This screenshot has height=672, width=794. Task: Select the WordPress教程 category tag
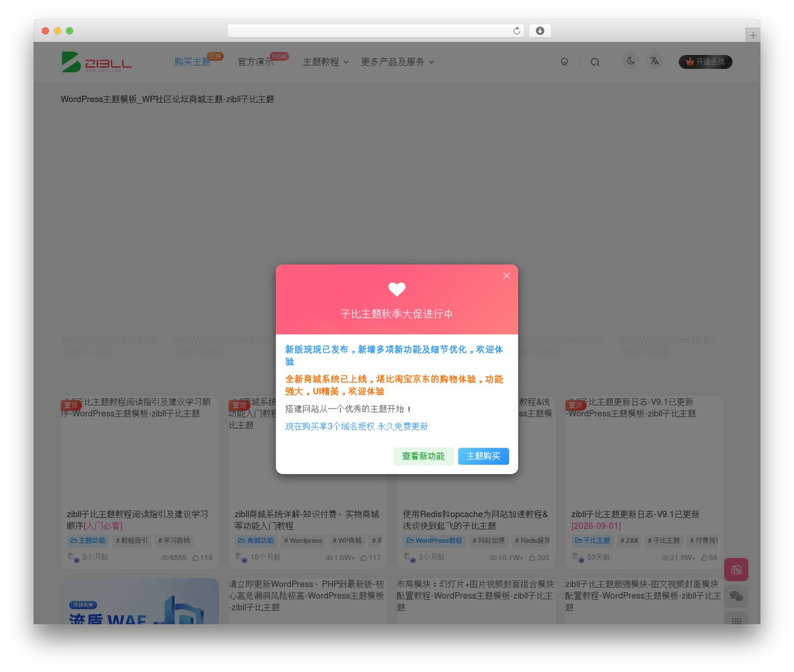(x=434, y=541)
